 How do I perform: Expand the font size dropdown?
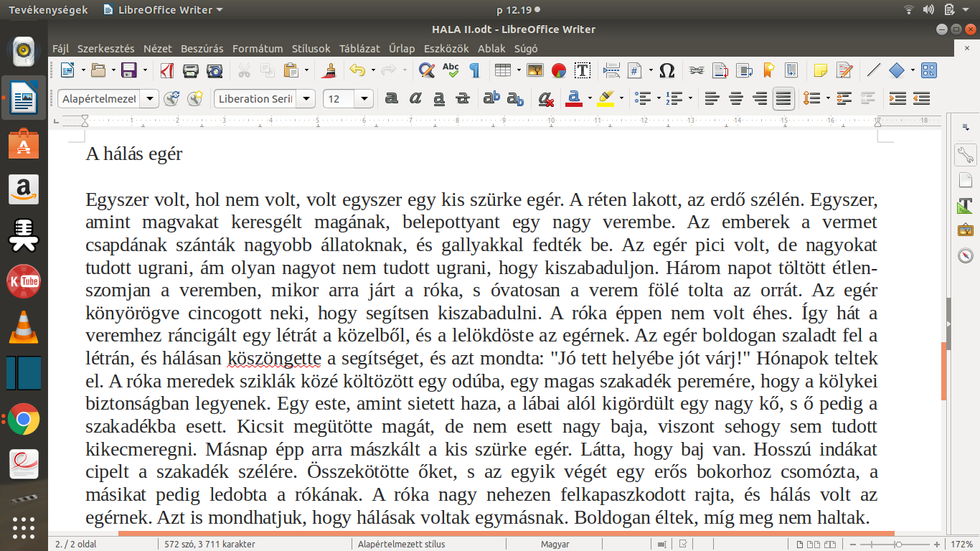[365, 98]
